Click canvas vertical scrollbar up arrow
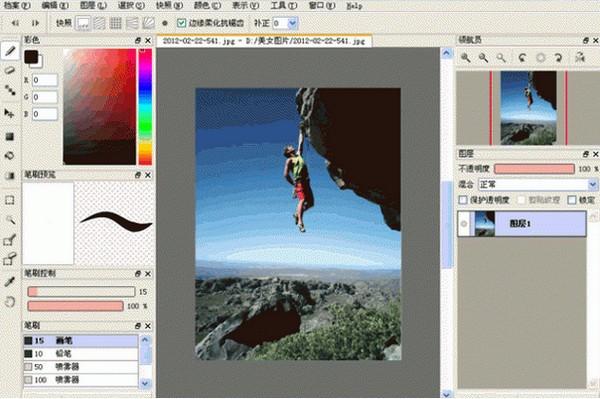The height and width of the screenshot is (399, 600). (x=447, y=53)
